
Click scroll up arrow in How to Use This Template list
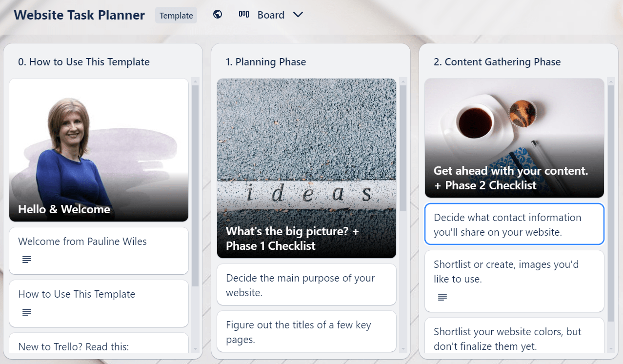tap(195, 81)
